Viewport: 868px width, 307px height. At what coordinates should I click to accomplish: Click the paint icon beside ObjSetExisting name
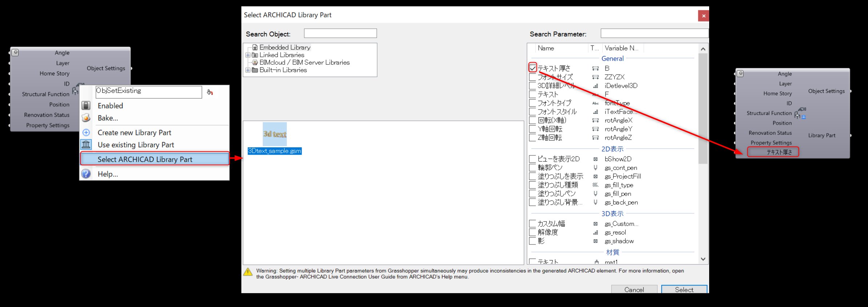pos(210,92)
